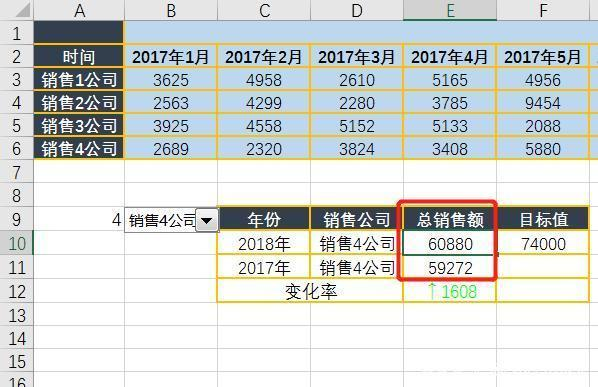Click the 2017年5月 header cell

(x=543, y=57)
